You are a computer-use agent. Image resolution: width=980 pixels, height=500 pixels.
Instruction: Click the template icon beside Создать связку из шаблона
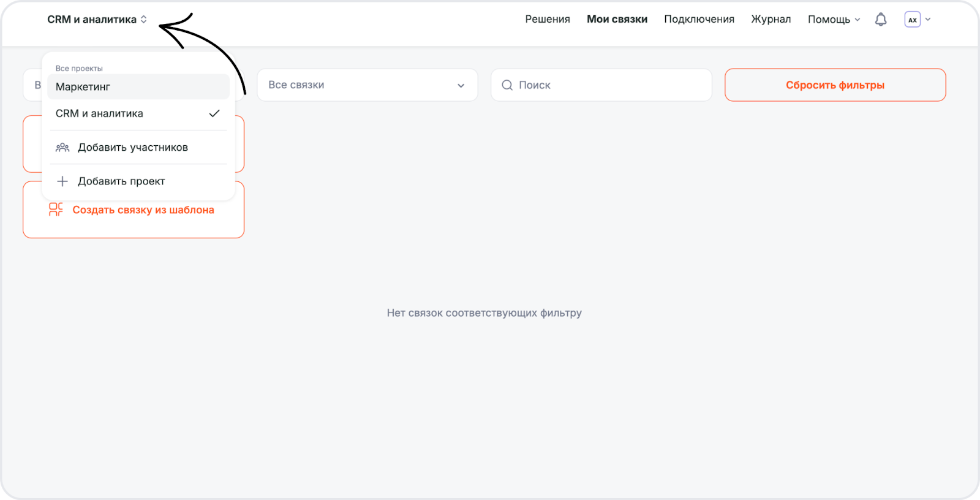56,210
